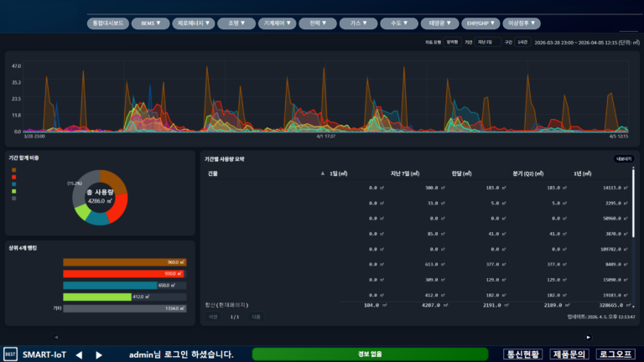Click the green 경보 없음 status bar
The image size is (644, 362).
coord(369,354)
